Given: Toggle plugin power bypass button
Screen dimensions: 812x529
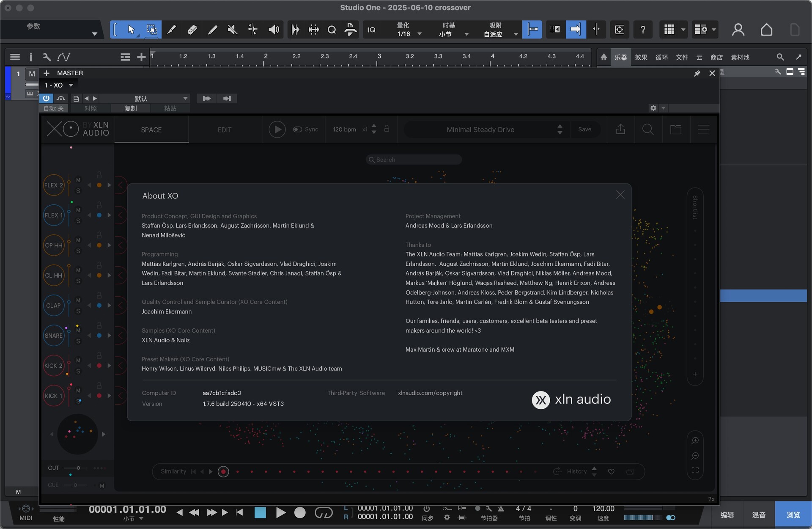Looking at the screenshot, I should coord(46,98).
